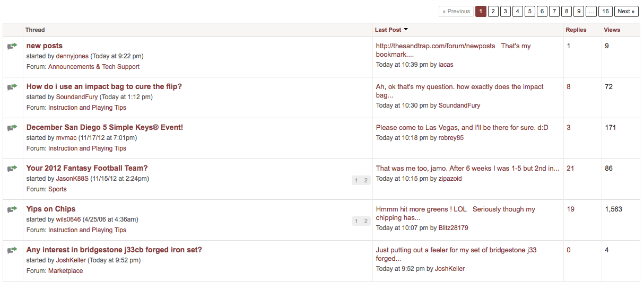The width and height of the screenshot is (644, 282).
Task: Jump to page 16 of the thread list
Action: [606, 11]
